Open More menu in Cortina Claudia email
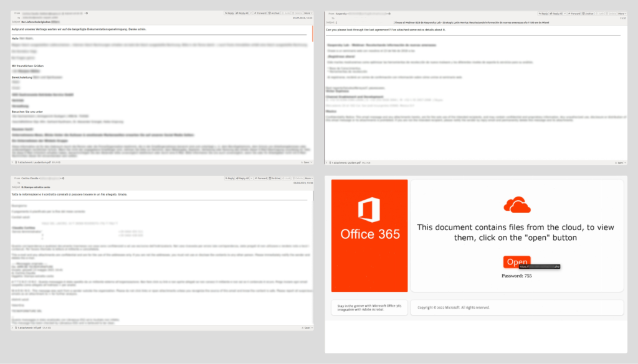The image size is (638, 364). click(x=309, y=178)
